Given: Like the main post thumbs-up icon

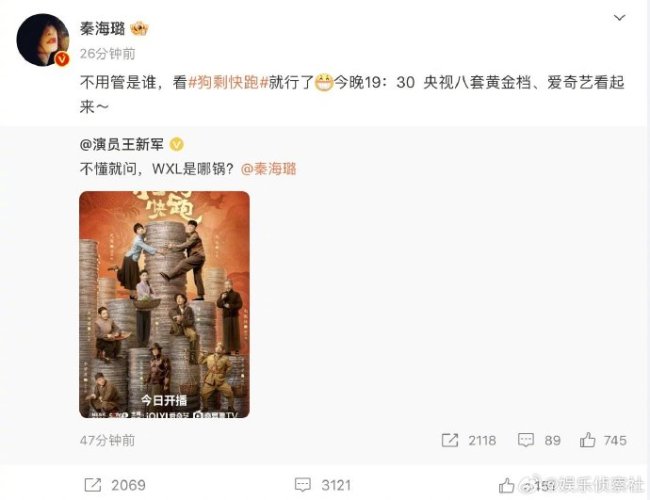Looking at the screenshot, I should (506, 485).
